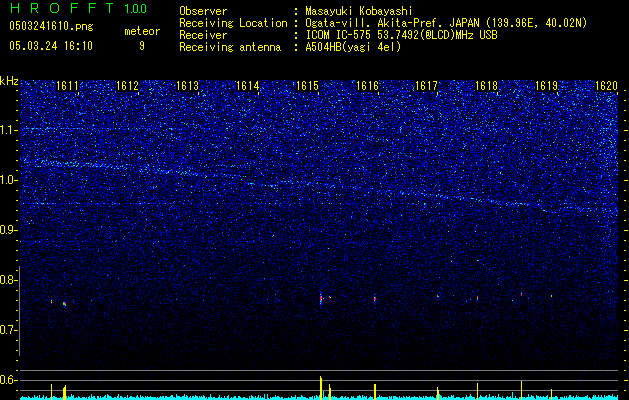Select the meteor count 9
Viewport: 629px width, 400px height.
pos(142,46)
